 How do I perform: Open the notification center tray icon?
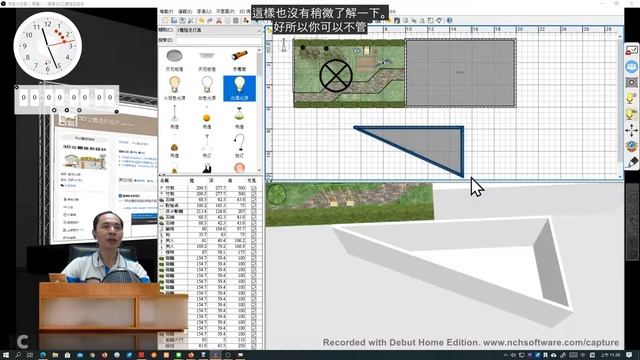pos(630,355)
